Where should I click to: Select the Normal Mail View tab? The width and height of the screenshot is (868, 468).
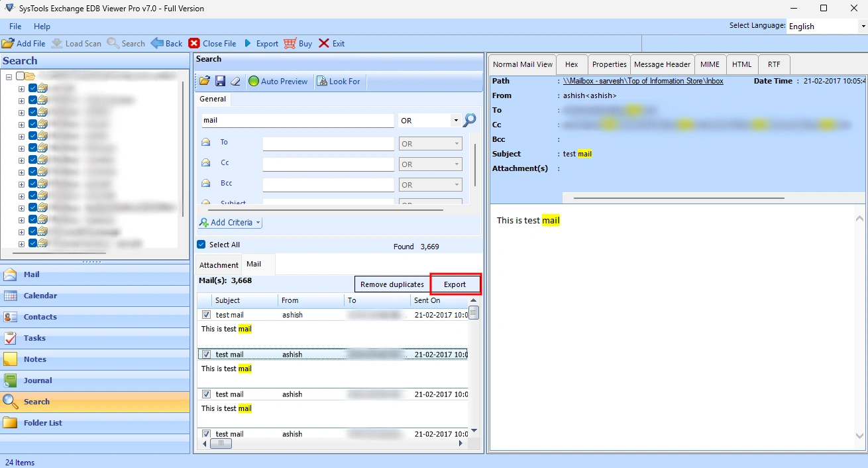tap(523, 64)
